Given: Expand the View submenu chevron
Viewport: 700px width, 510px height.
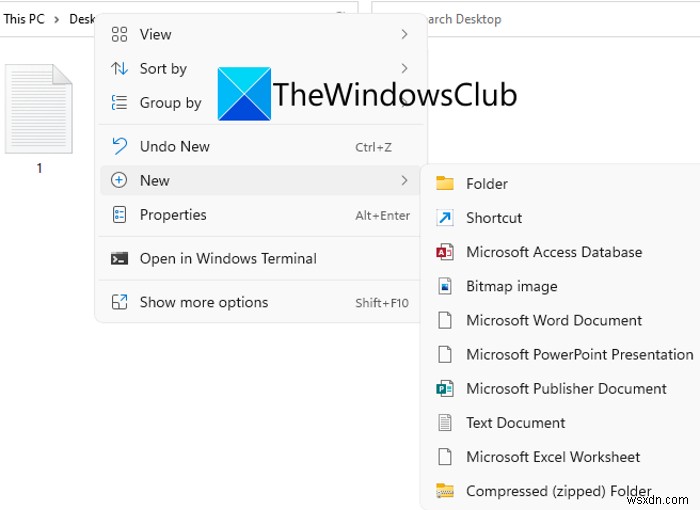Looking at the screenshot, I should [404, 34].
